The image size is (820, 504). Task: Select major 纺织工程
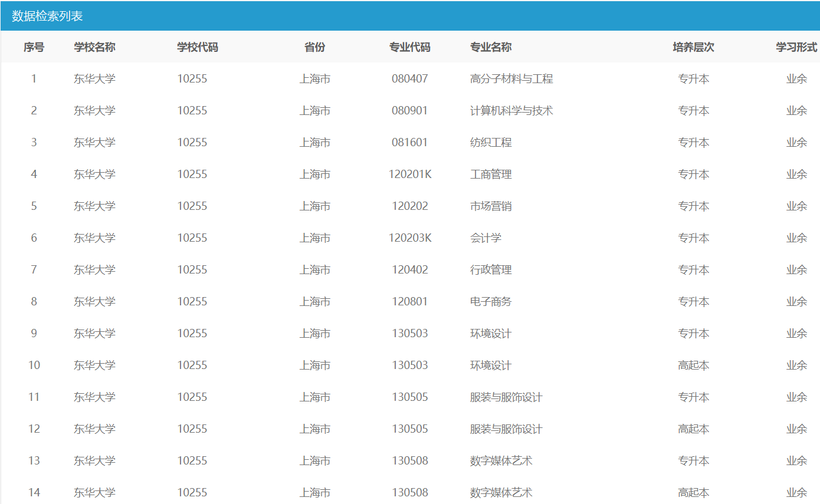coord(491,143)
